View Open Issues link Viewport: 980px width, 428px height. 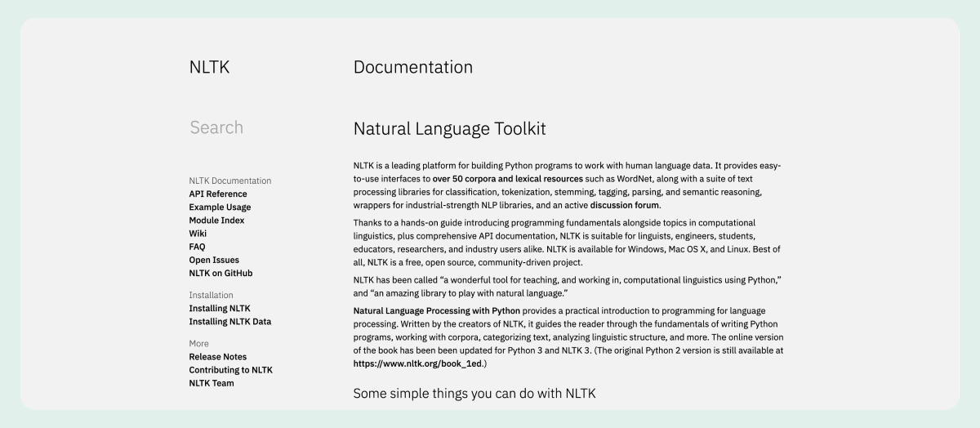(x=214, y=260)
